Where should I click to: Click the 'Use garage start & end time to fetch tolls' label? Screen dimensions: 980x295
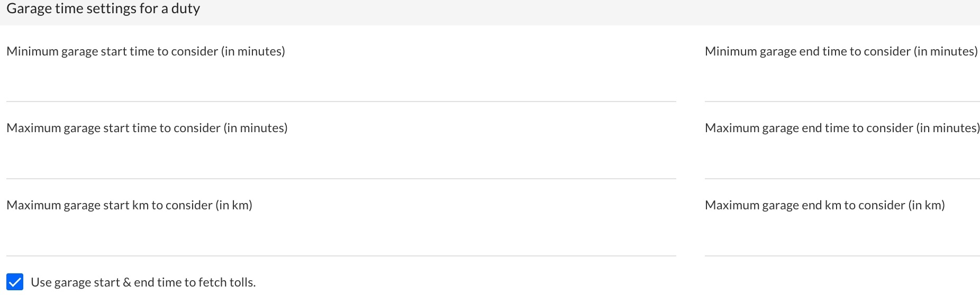tap(143, 282)
